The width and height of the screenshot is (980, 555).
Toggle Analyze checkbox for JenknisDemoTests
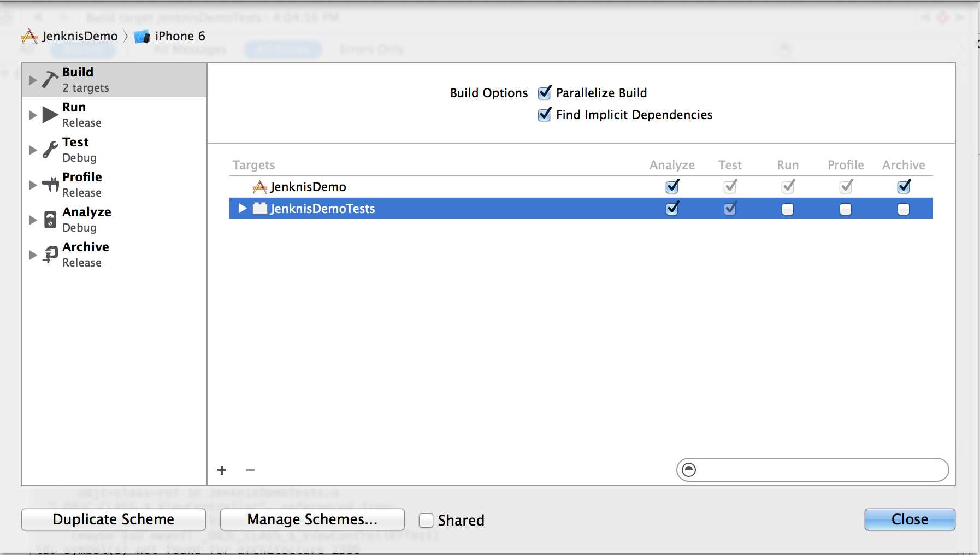pyautogui.click(x=672, y=209)
